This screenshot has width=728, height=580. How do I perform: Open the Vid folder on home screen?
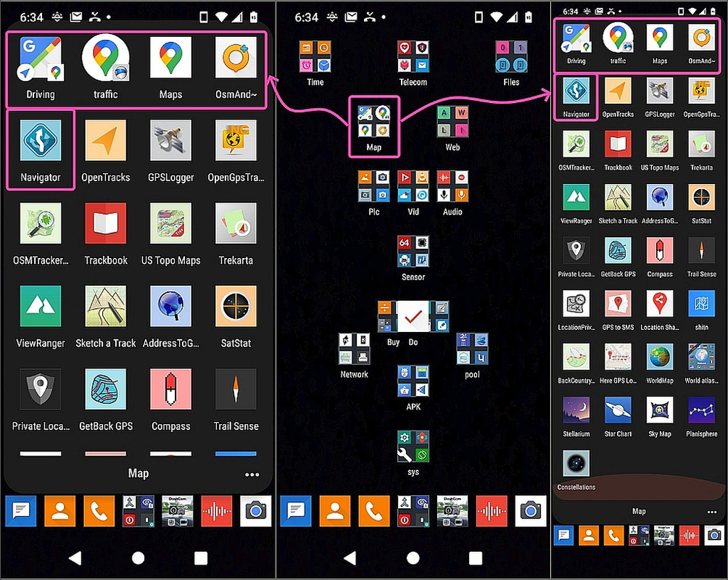click(x=413, y=186)
